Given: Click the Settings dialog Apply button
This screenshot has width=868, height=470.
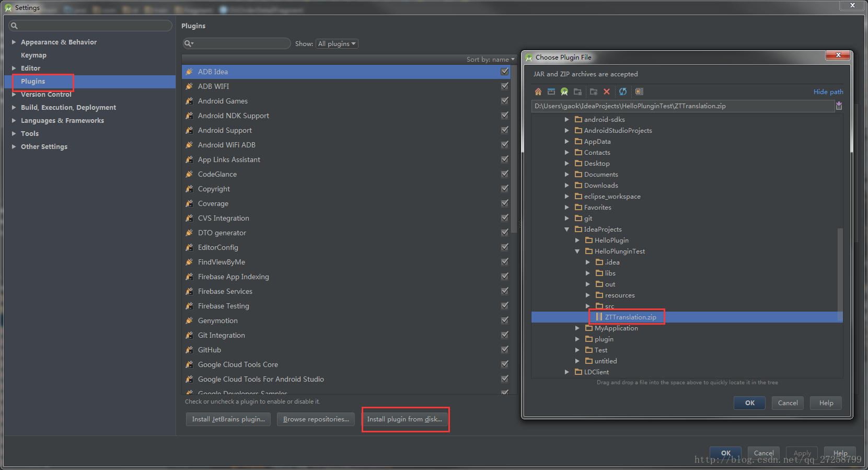Looking at the screenshot, I should 802,453.
